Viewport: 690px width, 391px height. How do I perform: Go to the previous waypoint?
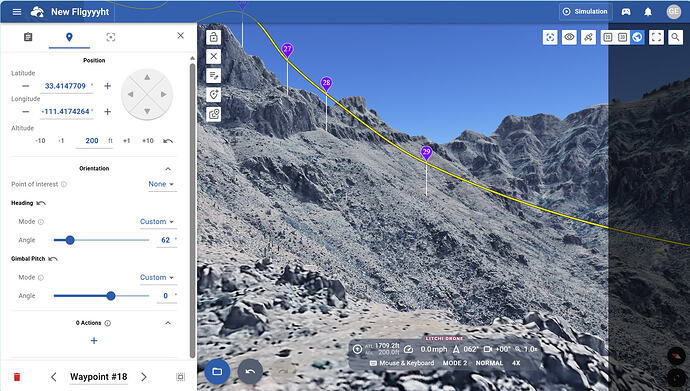54,377
